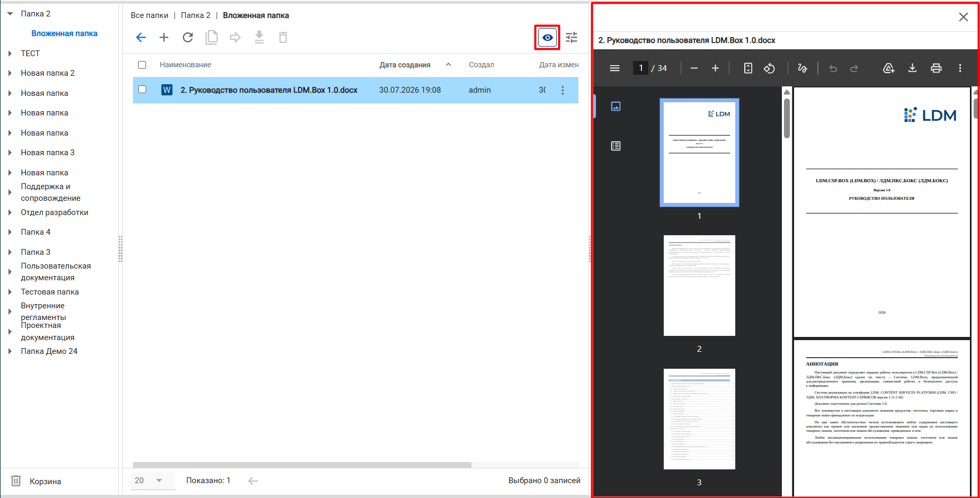Click the Word icon of the LDM.Box document
The width and height of the screenshot is (980, 498).
(167, 90)
